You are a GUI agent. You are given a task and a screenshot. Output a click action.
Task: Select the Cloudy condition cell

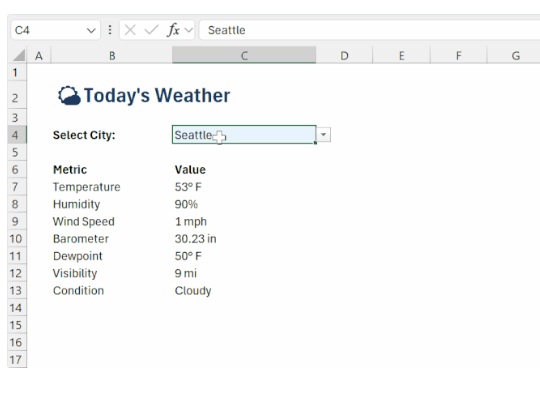tap(244, 290)
